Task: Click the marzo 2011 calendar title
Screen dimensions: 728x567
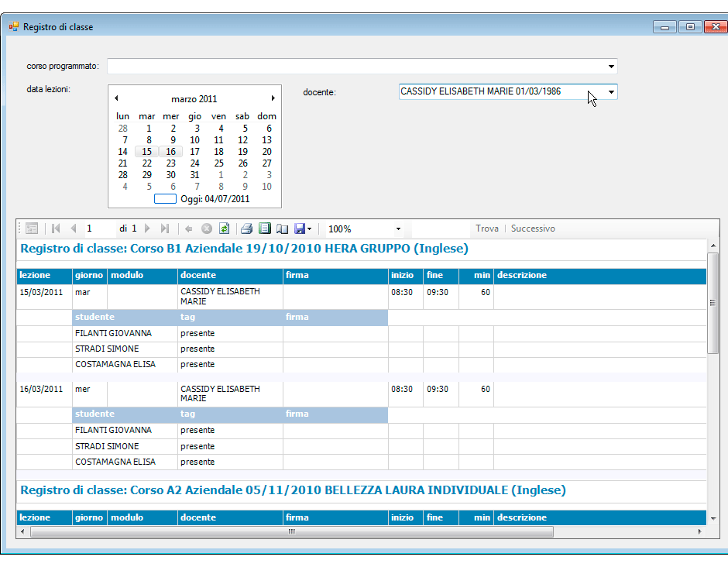Action: [194, 99]
